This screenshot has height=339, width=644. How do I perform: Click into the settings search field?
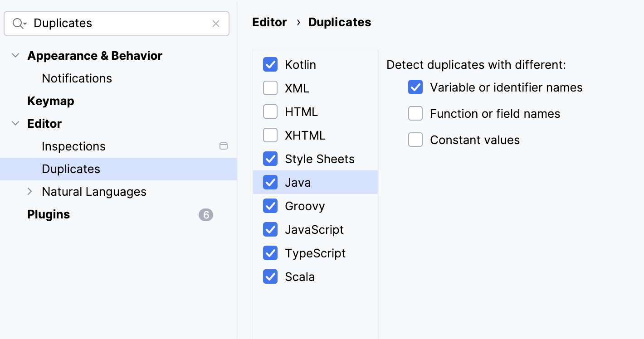pyautogui.click(x=118, y=24)
